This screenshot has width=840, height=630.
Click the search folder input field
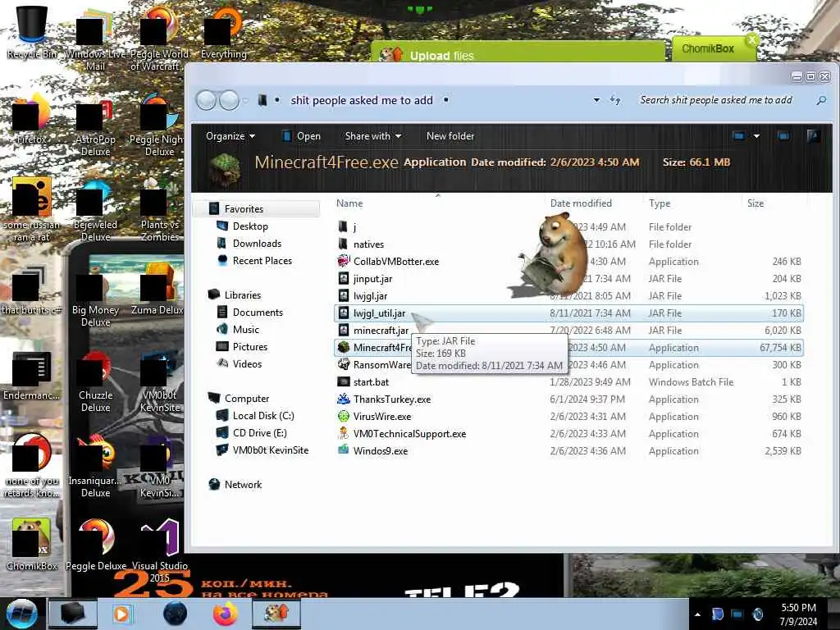(x=716, y=100)
